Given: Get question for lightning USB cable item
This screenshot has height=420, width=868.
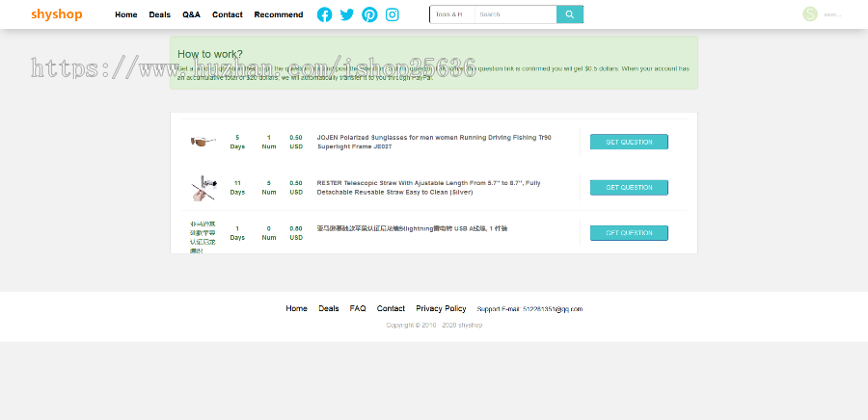Looking at the screenshot, I should click(629, 233).
